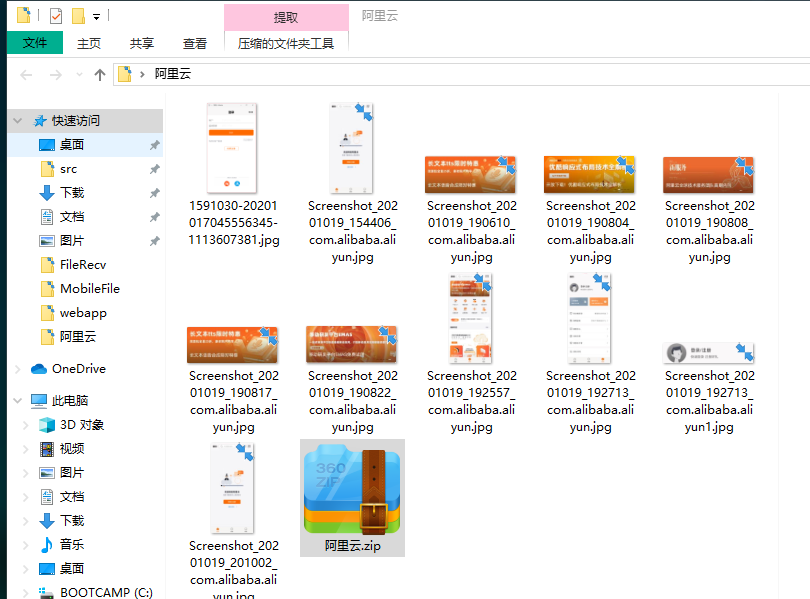Select Screenshot_20201019_192713 yun1.jpg thumbnail

[x=708, y=353]
